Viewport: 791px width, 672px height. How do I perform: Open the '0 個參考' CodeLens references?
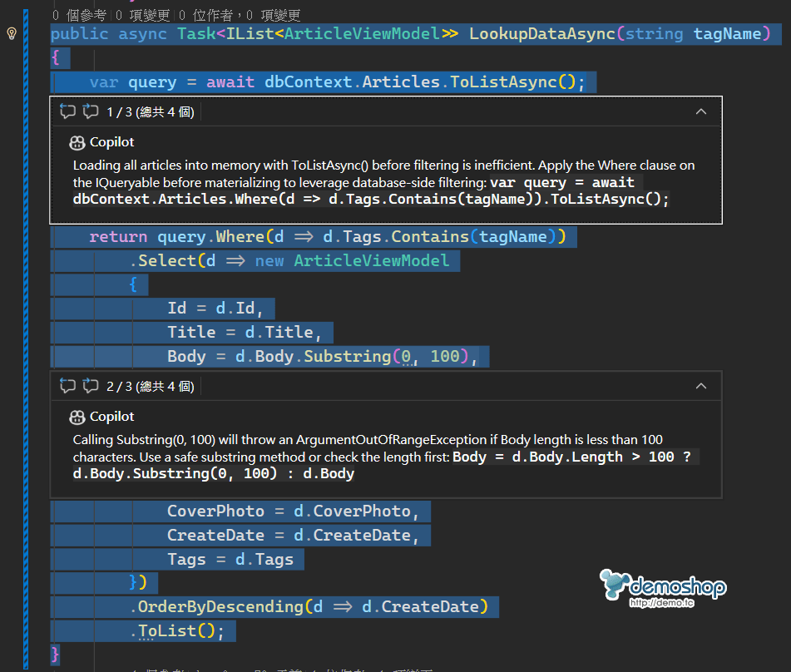[x=78, y=15]
